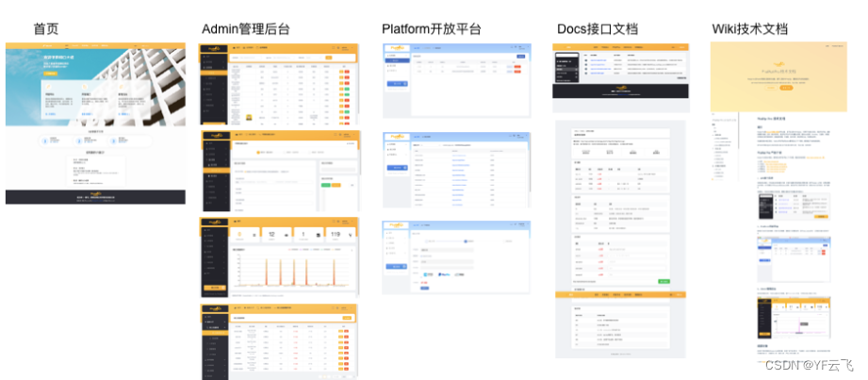The image size is (868, 380).
Task: Click the Wiki技术文档 heading
Action: click(749, 29)
